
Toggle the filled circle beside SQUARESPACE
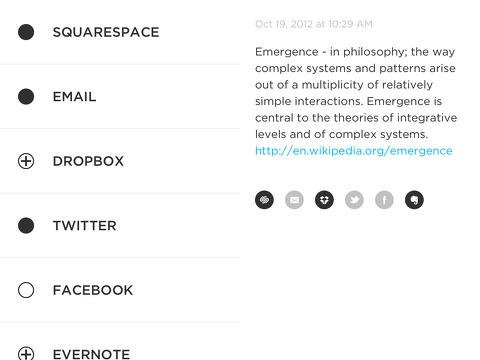26,32
